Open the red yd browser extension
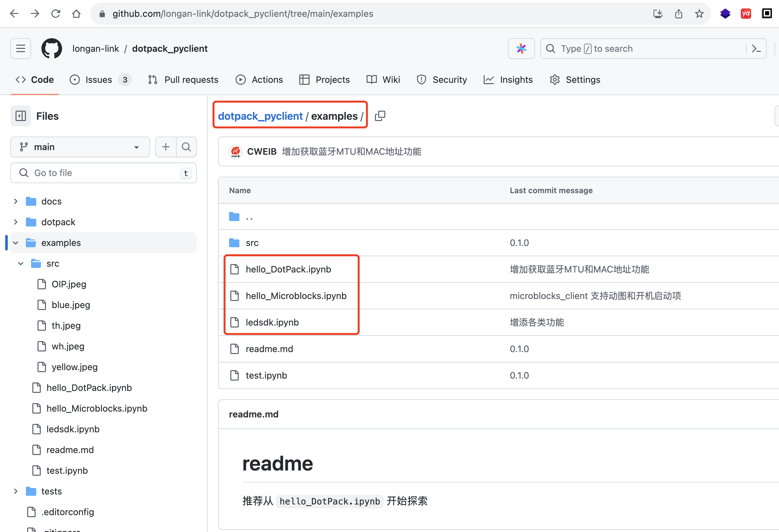The image size is (779, 532). (x=746, y=14)
